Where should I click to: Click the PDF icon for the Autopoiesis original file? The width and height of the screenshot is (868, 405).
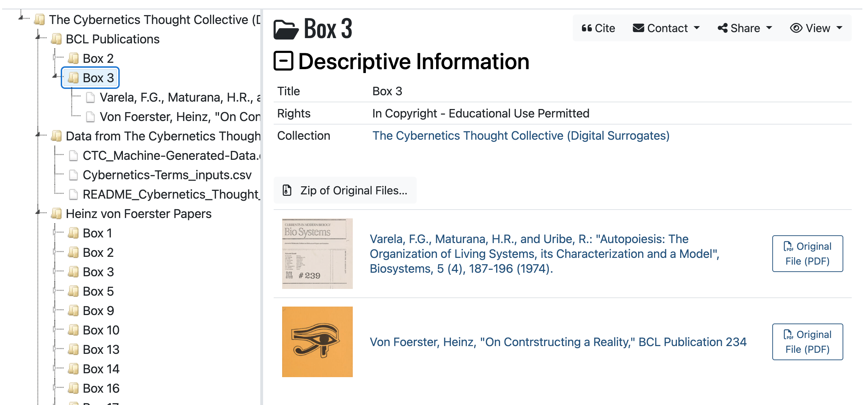[788, 246]
